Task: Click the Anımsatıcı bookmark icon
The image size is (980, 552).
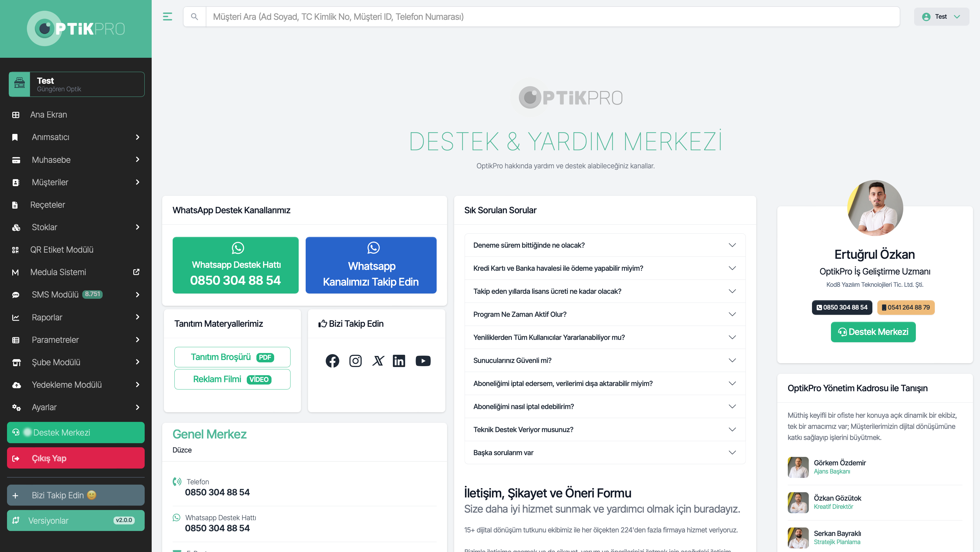Action: [x=15, y=137]
